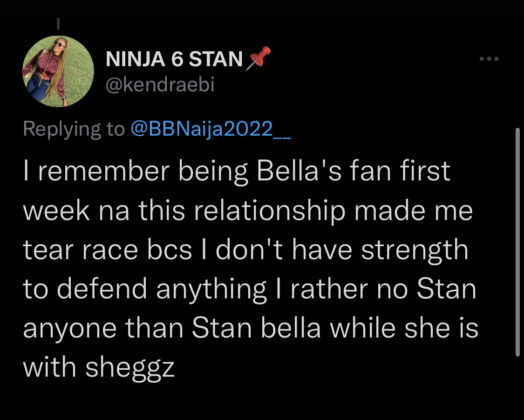Click the vertical scrollbar on the right edge
524x420 pixels.
(x=518, y=242)
